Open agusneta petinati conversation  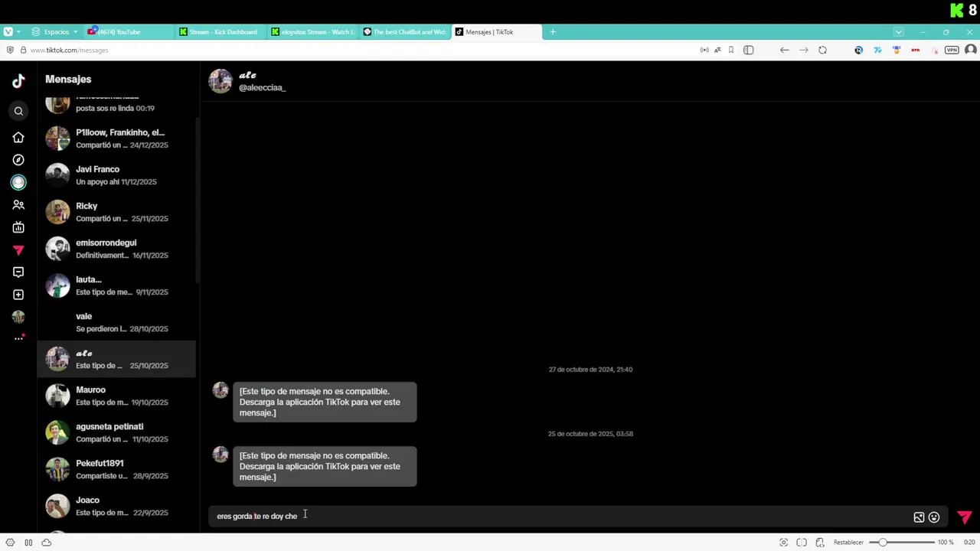tap(116, 432)
